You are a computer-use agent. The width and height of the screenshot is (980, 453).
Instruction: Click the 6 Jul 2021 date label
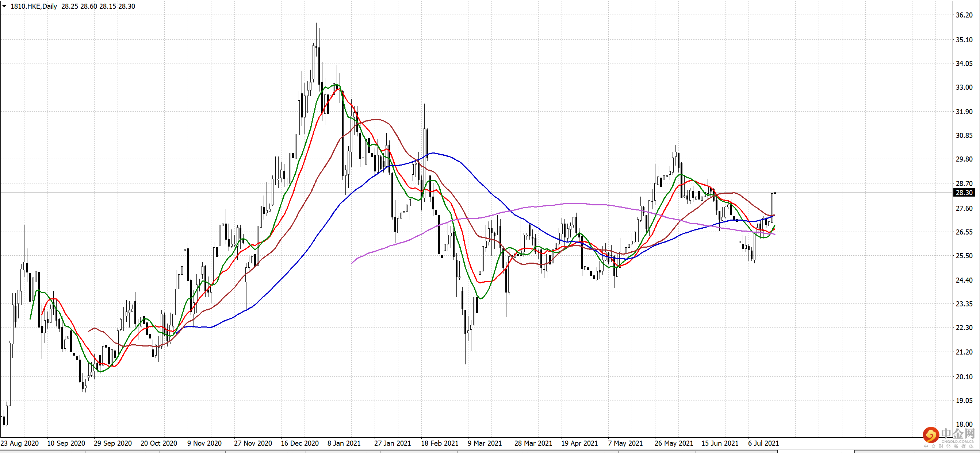pyautogui.click(x=763, y=443)
